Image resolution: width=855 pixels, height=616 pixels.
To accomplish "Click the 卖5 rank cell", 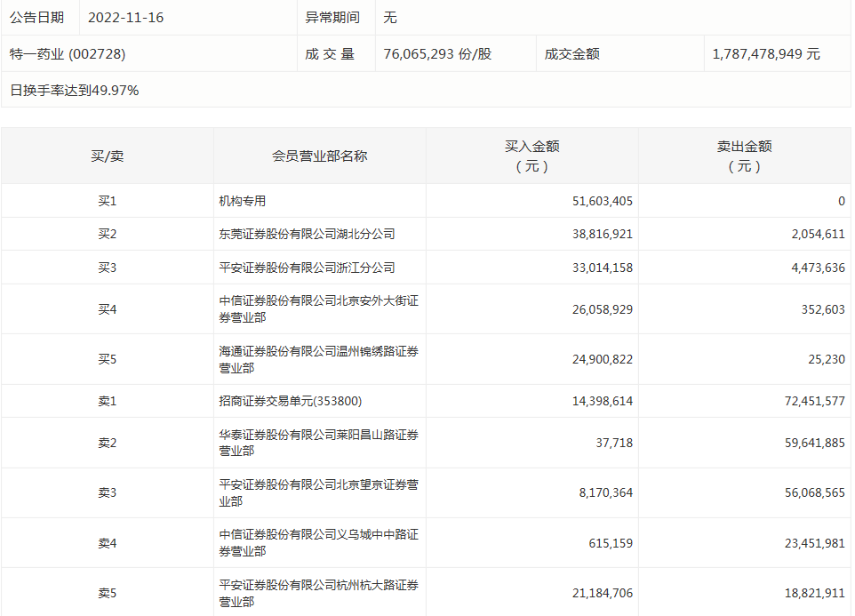I will pyautogui.click(x=107, y=593).
